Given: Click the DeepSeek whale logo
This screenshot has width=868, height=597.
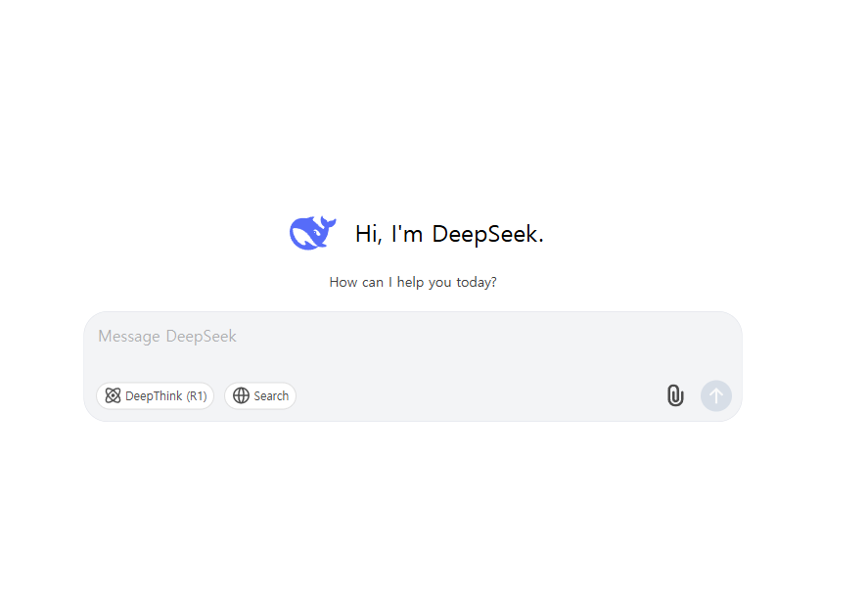Looking at the screenshot, I should [313, 233].
